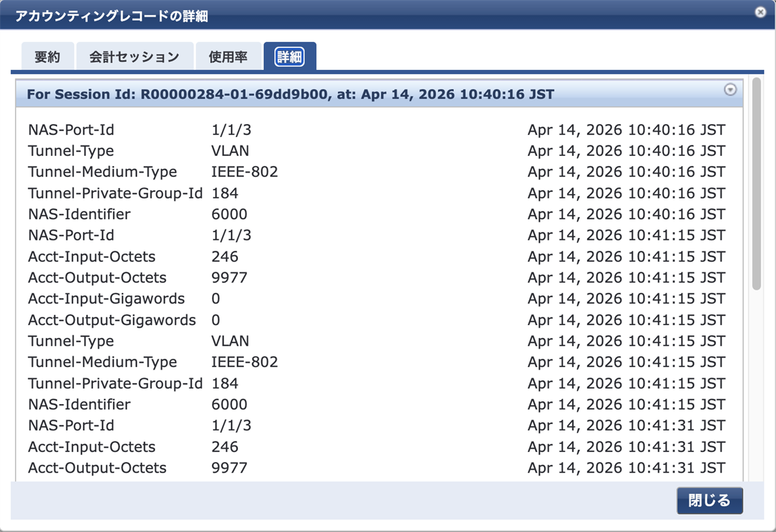Open the 会計セッション tab

(135, 57)
